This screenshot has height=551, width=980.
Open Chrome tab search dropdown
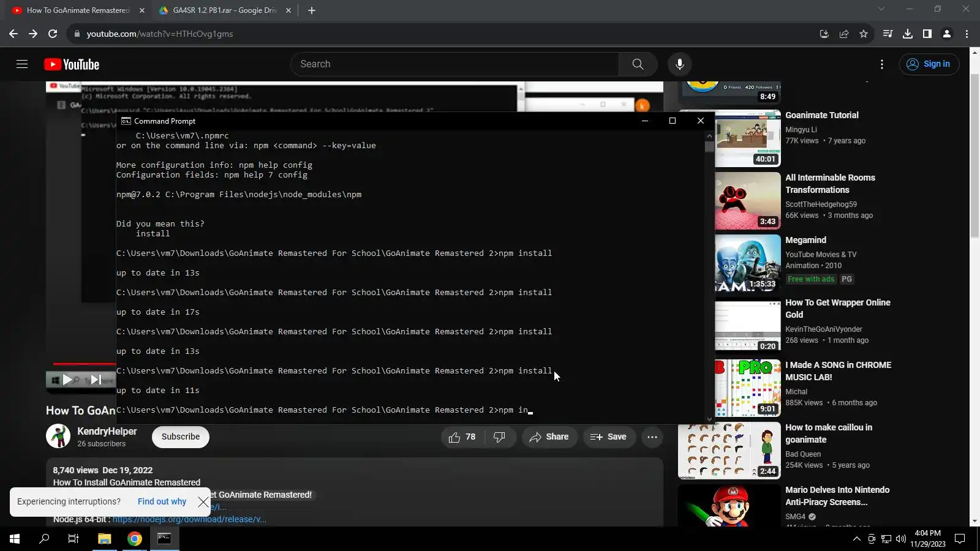[881, 9]
